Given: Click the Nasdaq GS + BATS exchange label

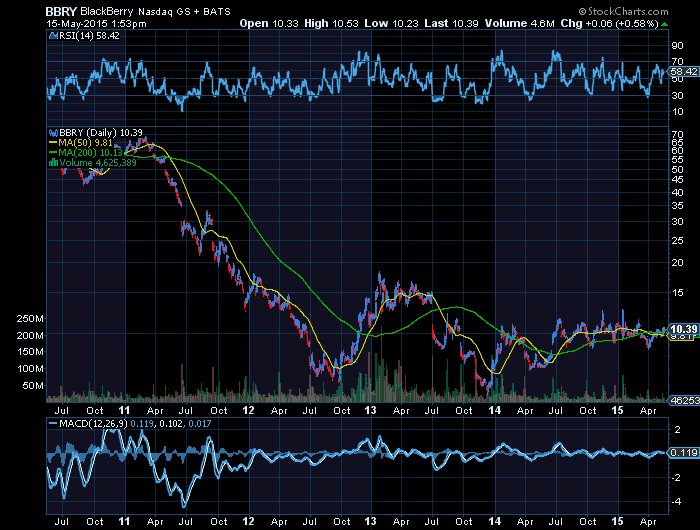Looking at the screenshot, I should tap(184, 12).
